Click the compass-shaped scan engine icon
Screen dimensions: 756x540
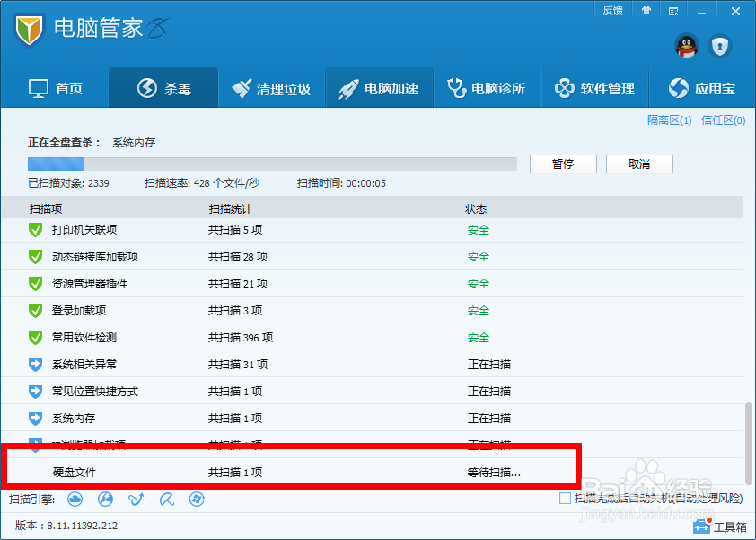tap(106, 499)
